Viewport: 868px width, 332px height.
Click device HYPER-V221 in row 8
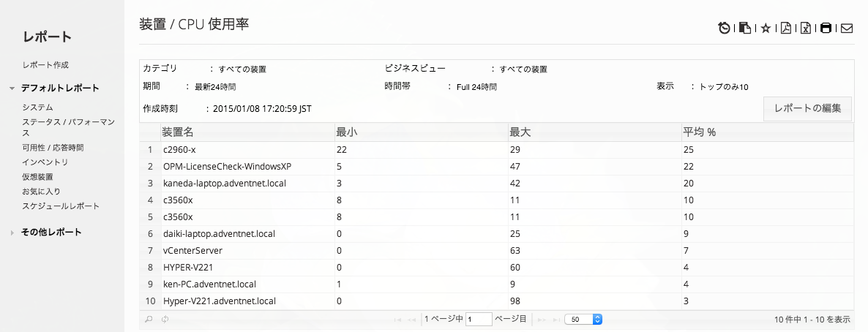pos(187,267)
